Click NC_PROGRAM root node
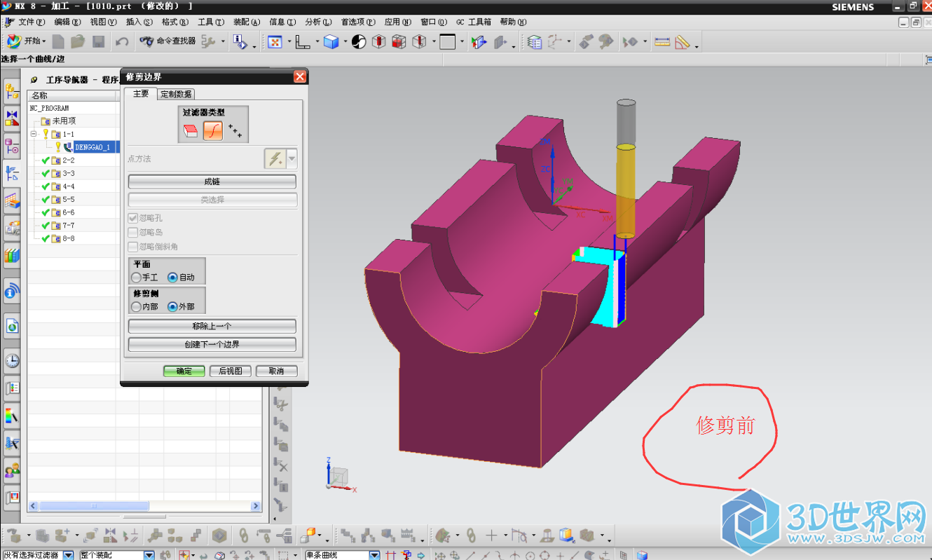932x560 pixels. (49, 109)
